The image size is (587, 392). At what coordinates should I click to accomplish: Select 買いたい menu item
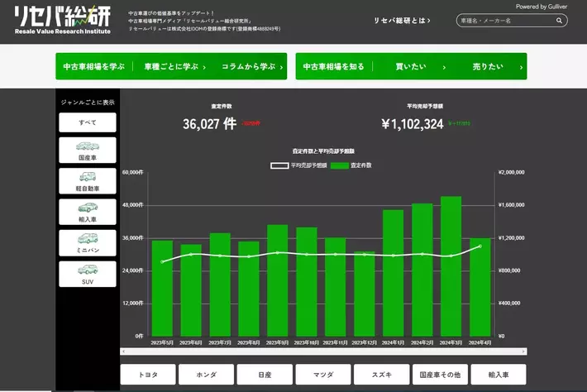click(x=411, y=67)
